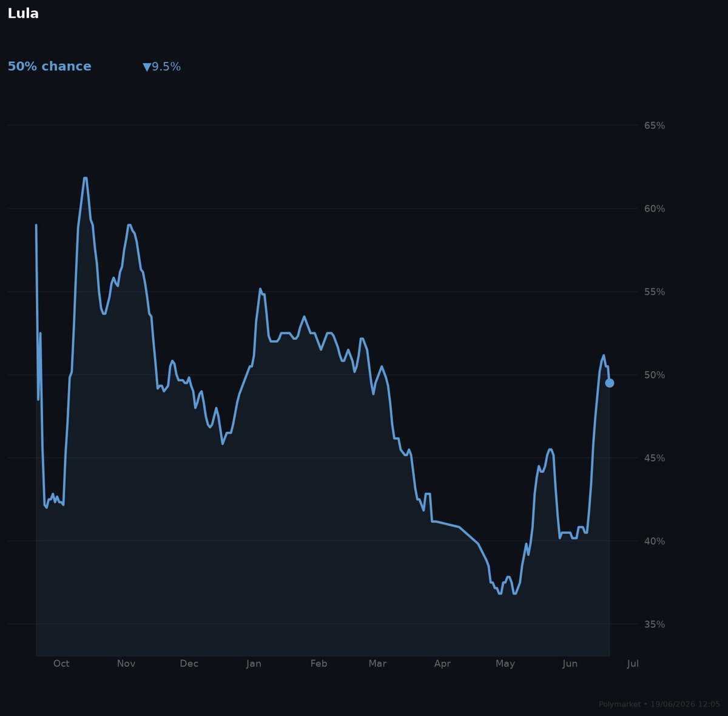Click the Dec month label
Viewport: 728px width, 716px height.
point(189,664)
